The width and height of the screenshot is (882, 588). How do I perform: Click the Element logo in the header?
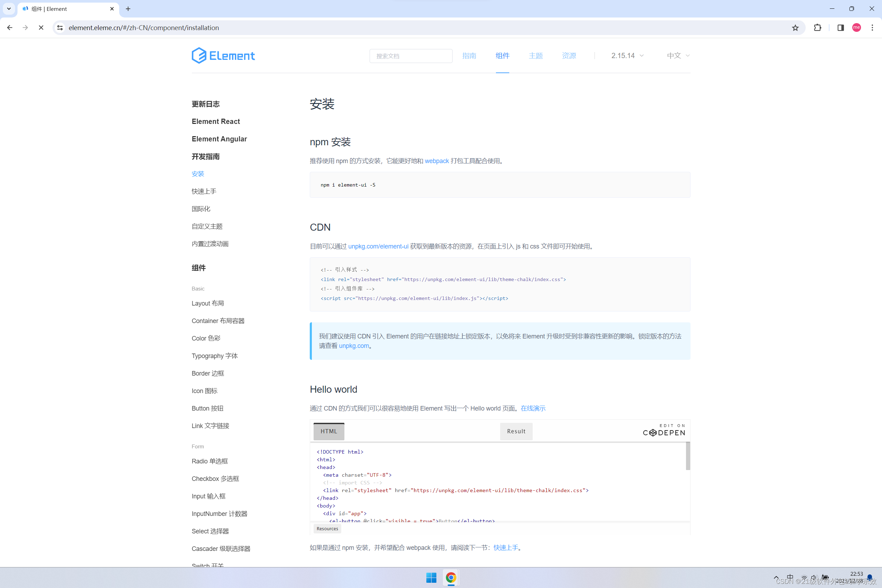(x=223, y=56)
